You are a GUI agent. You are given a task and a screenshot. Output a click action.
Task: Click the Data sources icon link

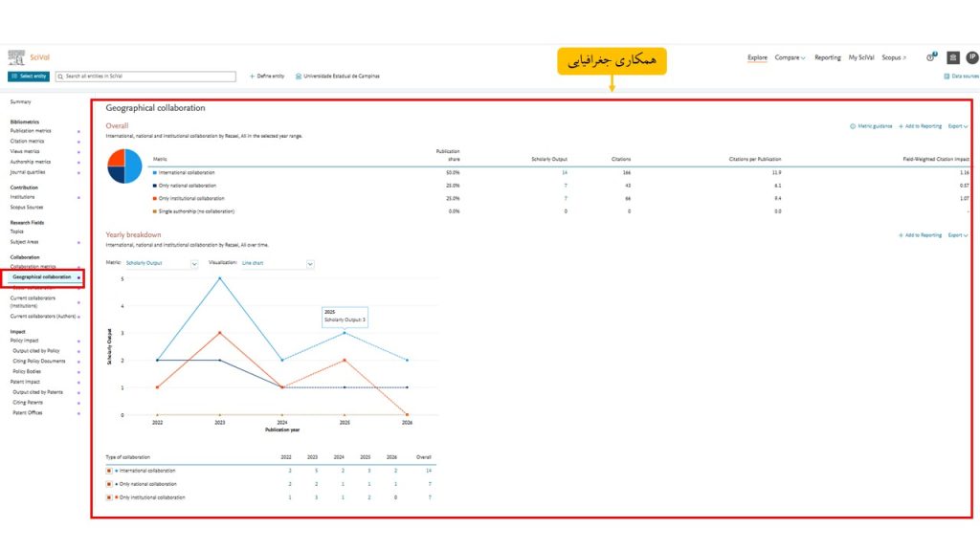(x=947, y=77)
